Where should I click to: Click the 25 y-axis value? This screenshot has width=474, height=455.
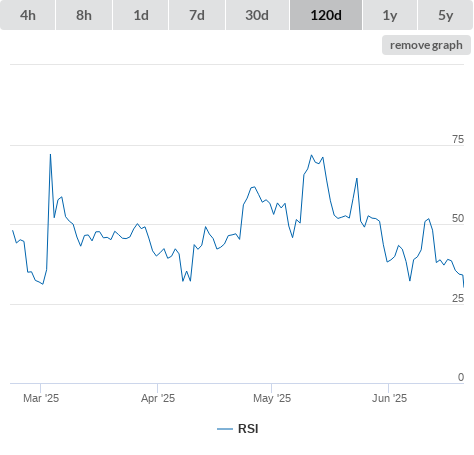pyautogui.click(x=458, y=298)
